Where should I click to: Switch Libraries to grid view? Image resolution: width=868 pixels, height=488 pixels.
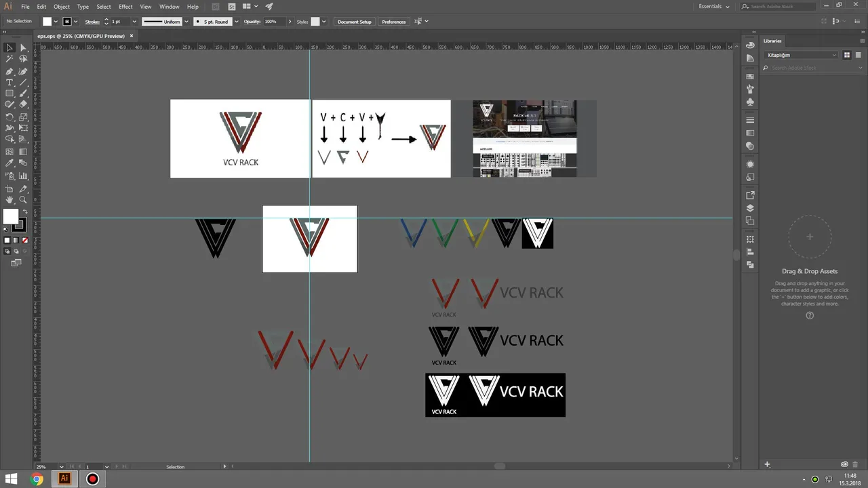tap(847, 55)
